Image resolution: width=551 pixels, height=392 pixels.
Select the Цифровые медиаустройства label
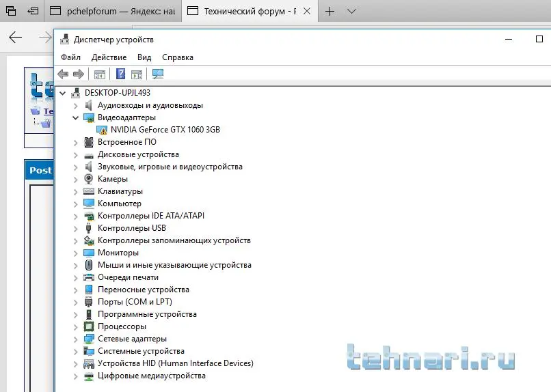point(152,376)
